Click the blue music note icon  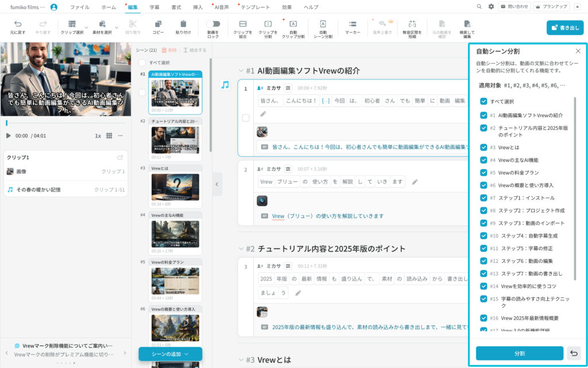[x=225, y=85]
